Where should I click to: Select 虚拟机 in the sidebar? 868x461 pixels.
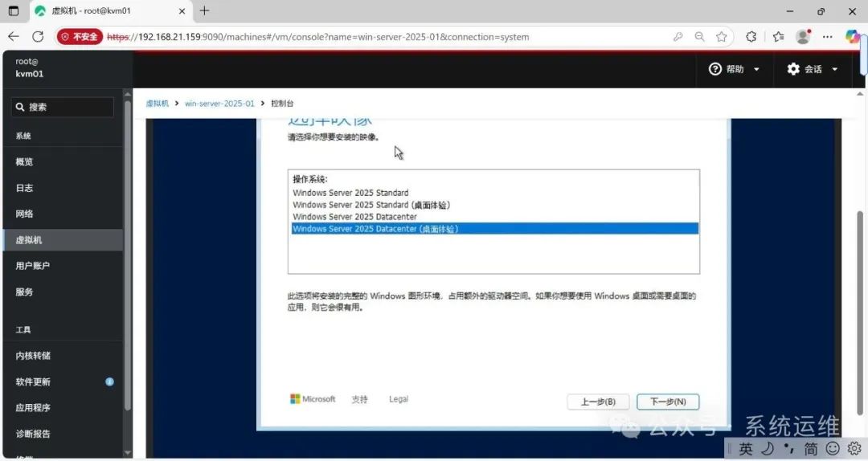click(63, 240)
